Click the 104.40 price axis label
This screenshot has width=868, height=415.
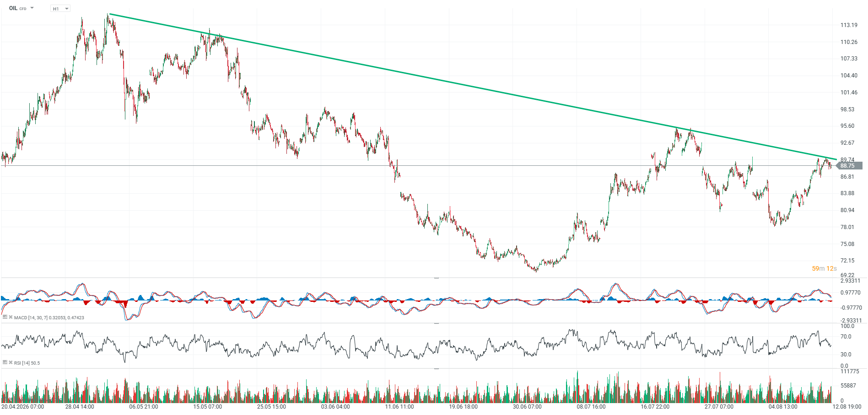pyautogui.click(x=849, y=76)
